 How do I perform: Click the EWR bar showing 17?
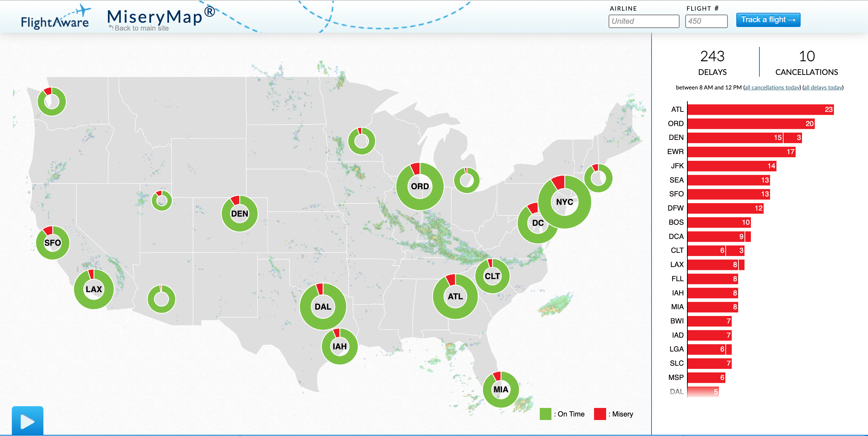[x=742, y=152]
